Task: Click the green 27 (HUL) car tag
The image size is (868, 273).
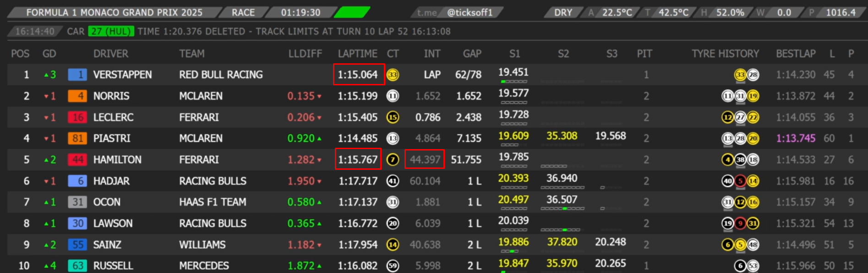Action: click(110, 31)
